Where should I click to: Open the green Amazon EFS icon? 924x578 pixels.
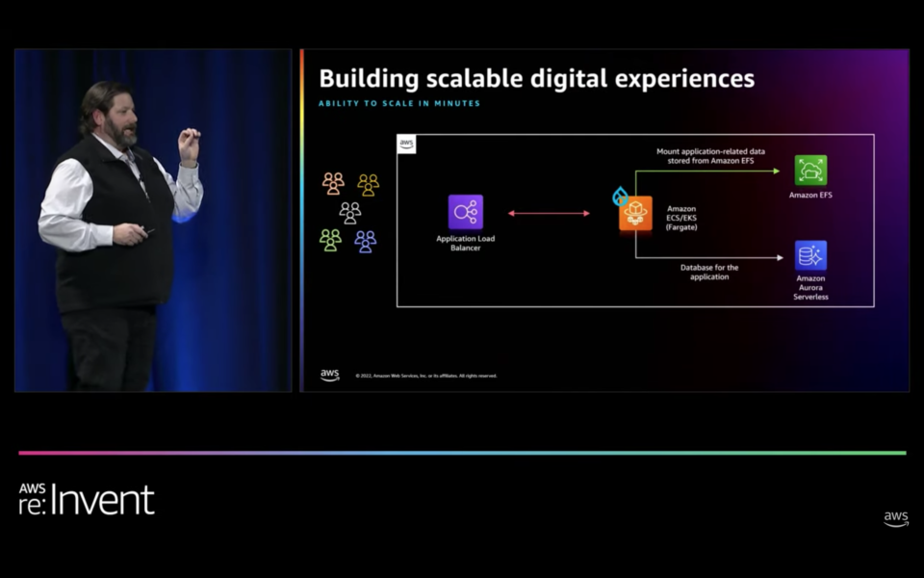point(810,170)
